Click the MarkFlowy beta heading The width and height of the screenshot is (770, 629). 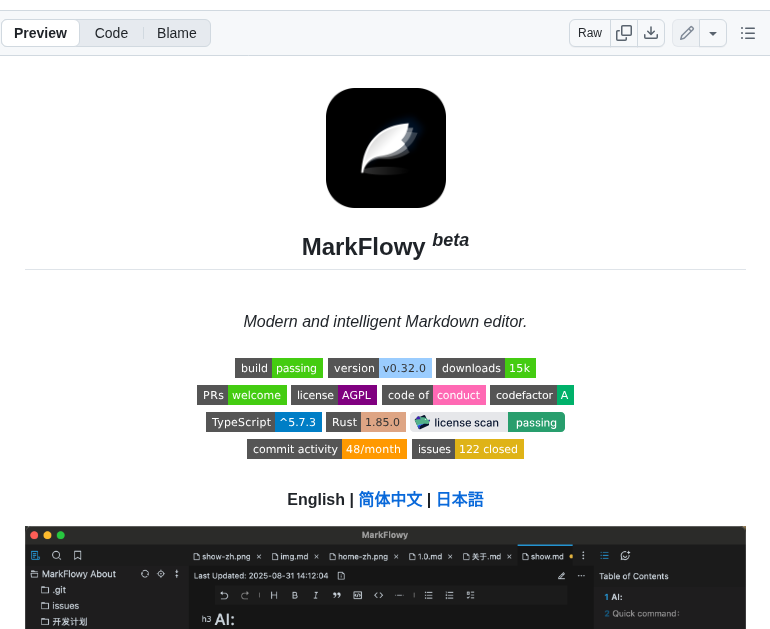(385, 245)
